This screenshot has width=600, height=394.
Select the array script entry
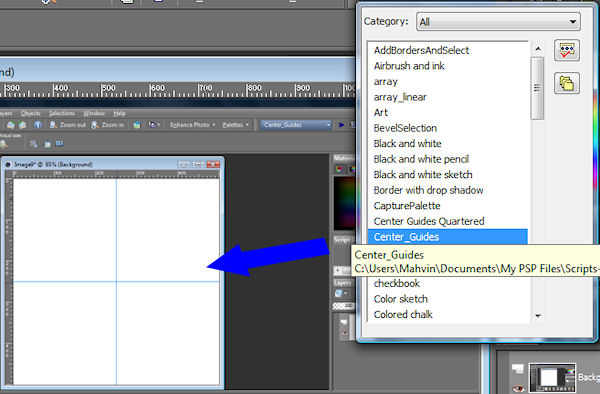point(386,81)
